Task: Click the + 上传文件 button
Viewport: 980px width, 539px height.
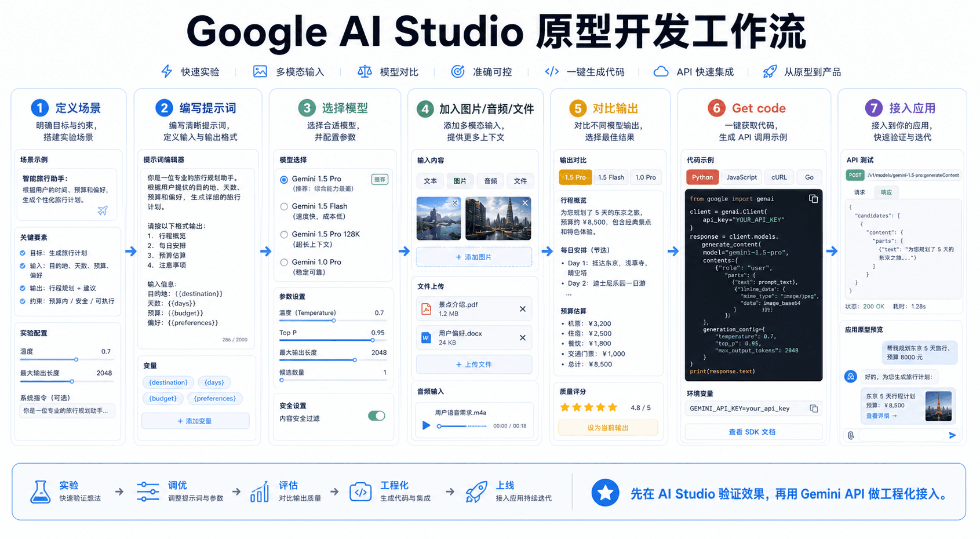Action: click(x=474, y=365)
